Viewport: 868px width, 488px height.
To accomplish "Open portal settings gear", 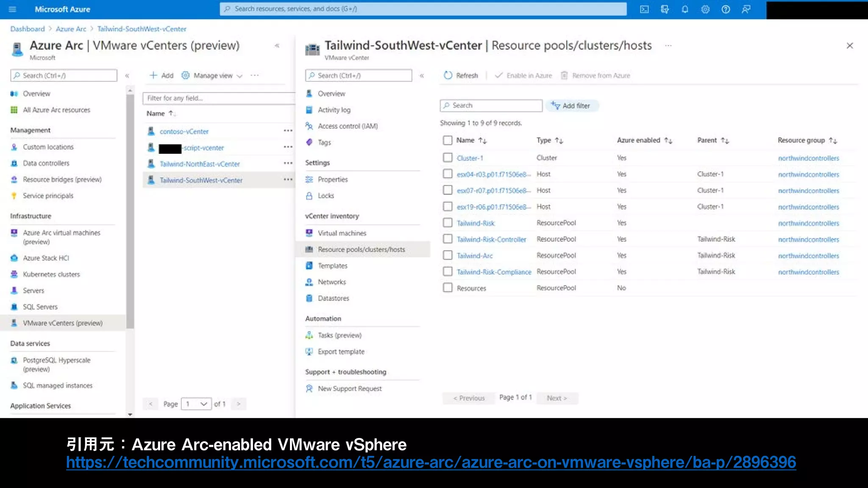I will [x=705, y=9].
